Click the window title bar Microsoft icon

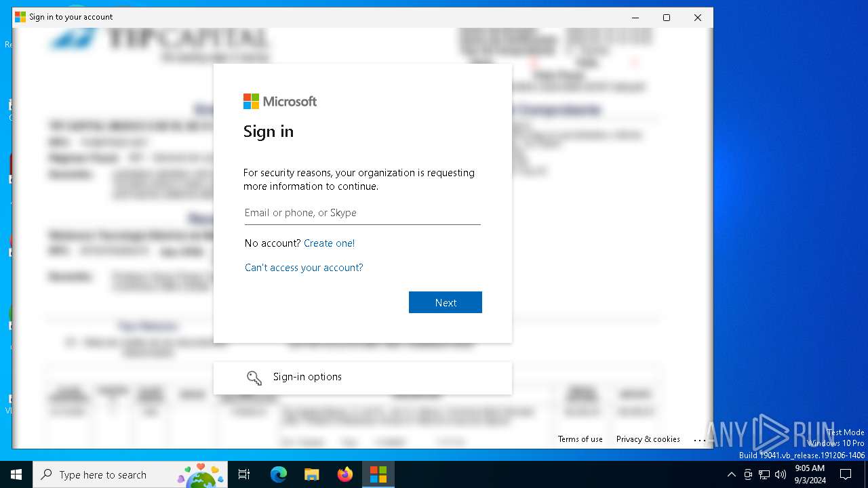[20, 17]
